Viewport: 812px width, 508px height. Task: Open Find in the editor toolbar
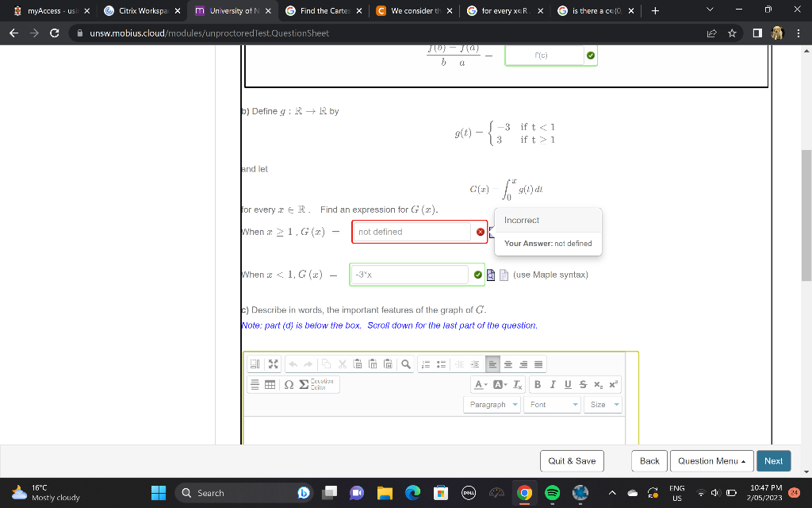406,364
